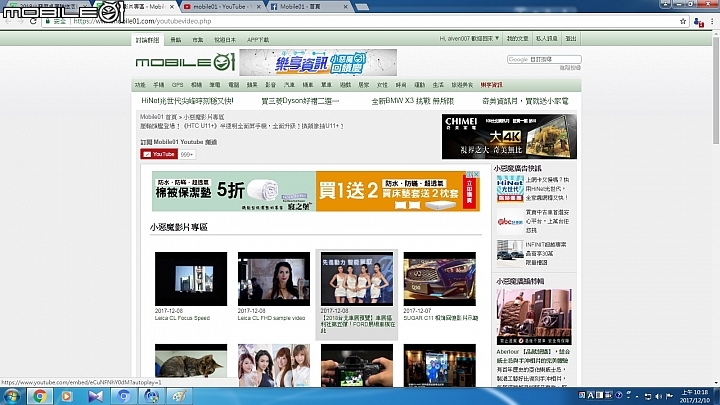Click the HTC U11+ promo text link
Image resolution: width=720 pixels, height=405 pixels.
242,126
